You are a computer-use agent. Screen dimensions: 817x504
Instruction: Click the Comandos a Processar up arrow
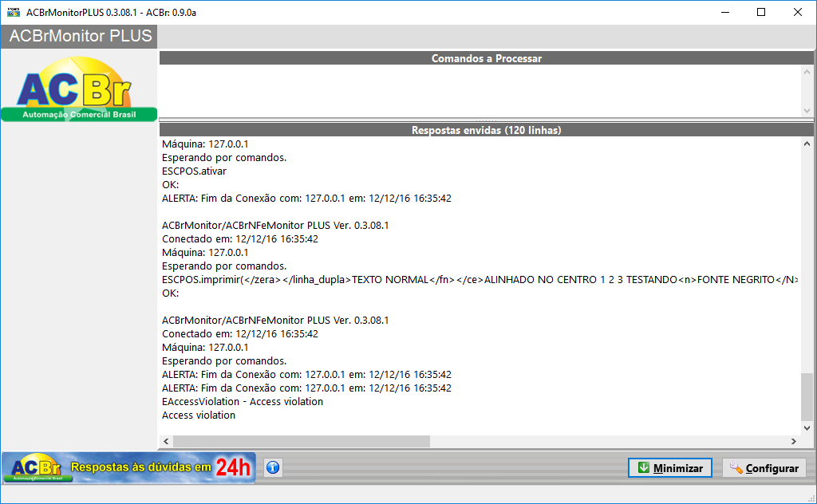807,72
